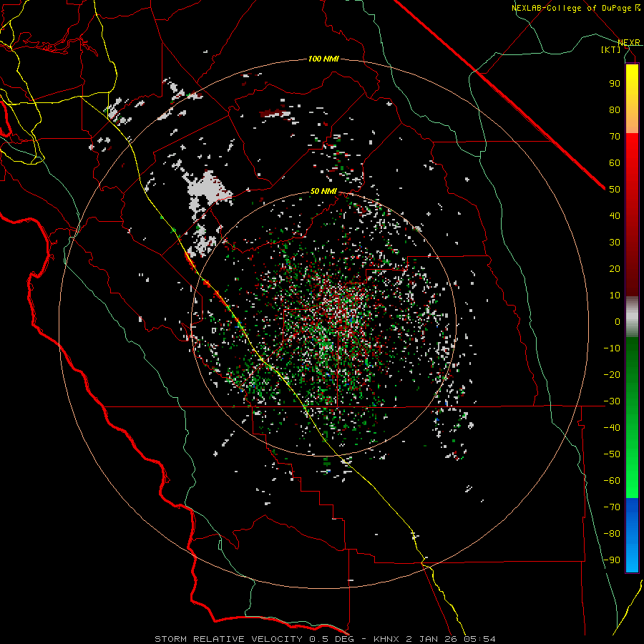Click the positive 50 scale value
Viewport: 644px width, 644px height.
click(x=615, y=190)
